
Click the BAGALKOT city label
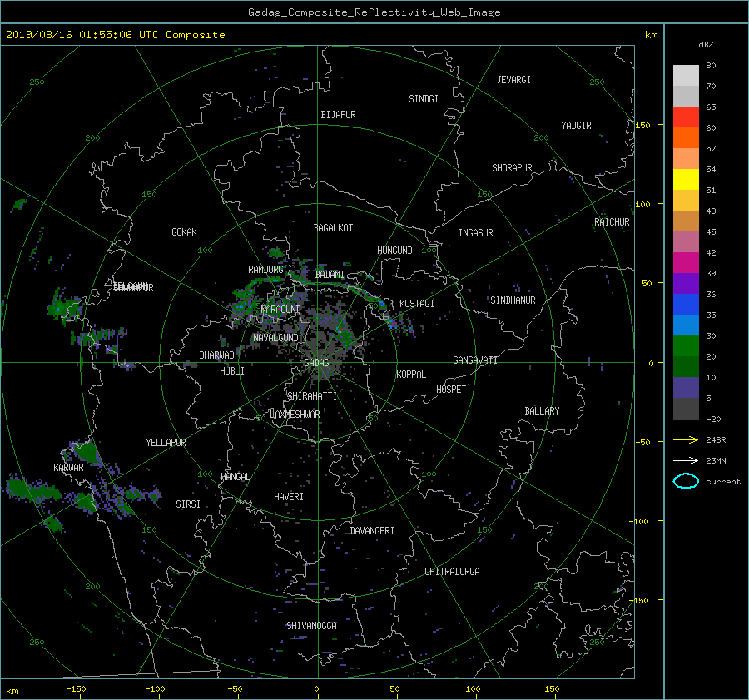pos(333,228)
